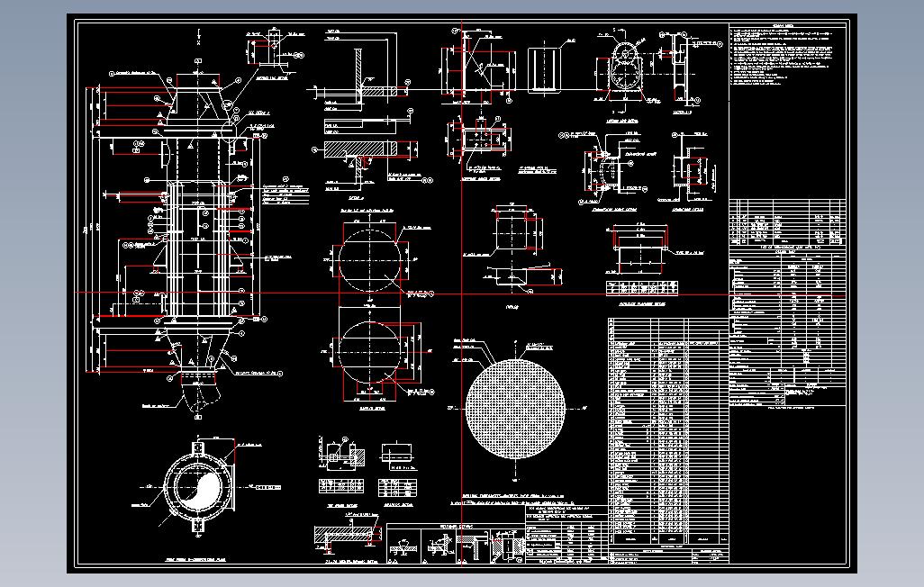Image resolution: width=924 pixels, height=587 pixels.
Task: Click the long bill of materials table
Action: pos(668,431)
